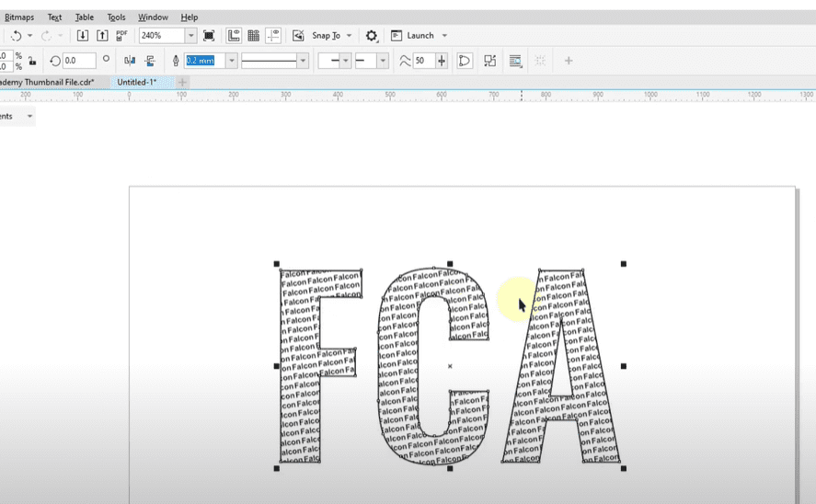Toggle Show rulers button
Image resolution: width=816 pixels, height=504 pixels.
coord(234,36)
